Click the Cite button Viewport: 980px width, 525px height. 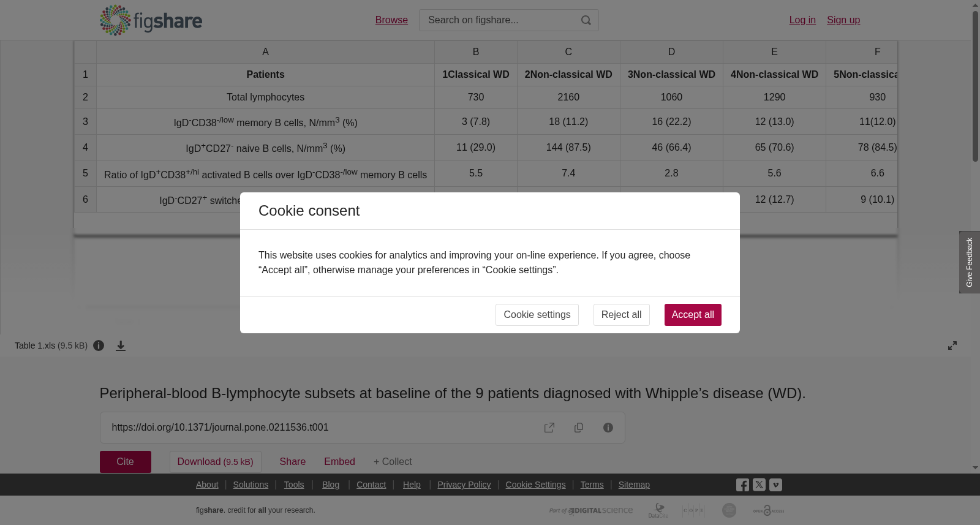pyautogui.click(x=126, y=462)
